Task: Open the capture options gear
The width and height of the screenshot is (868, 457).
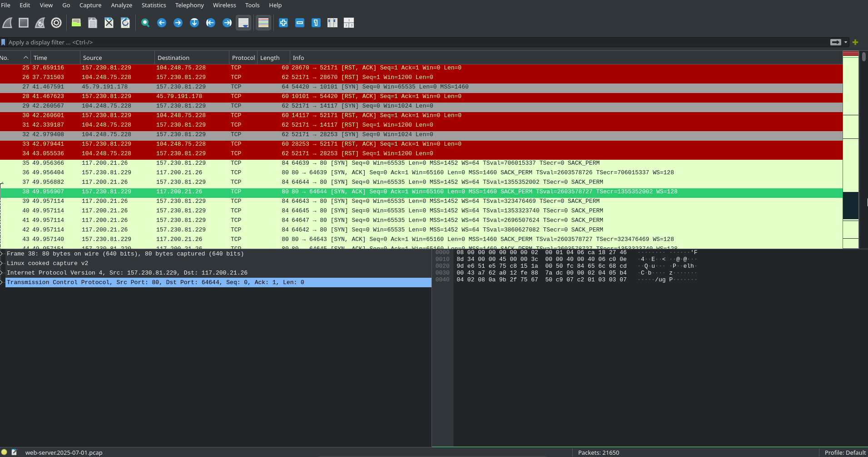Action: [x=56, y=22]
